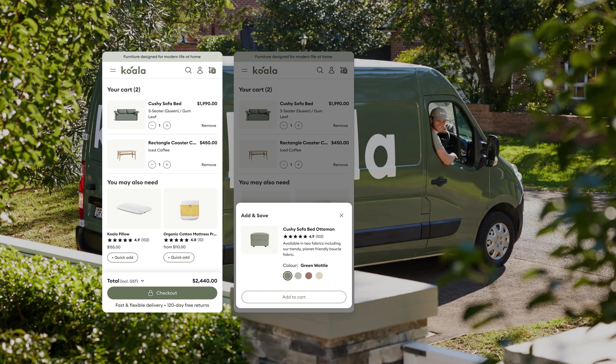616x364 pixels.
Task: Quick add the Organic Cotton Mattress Protector
Action: click(x=179, y=257)
